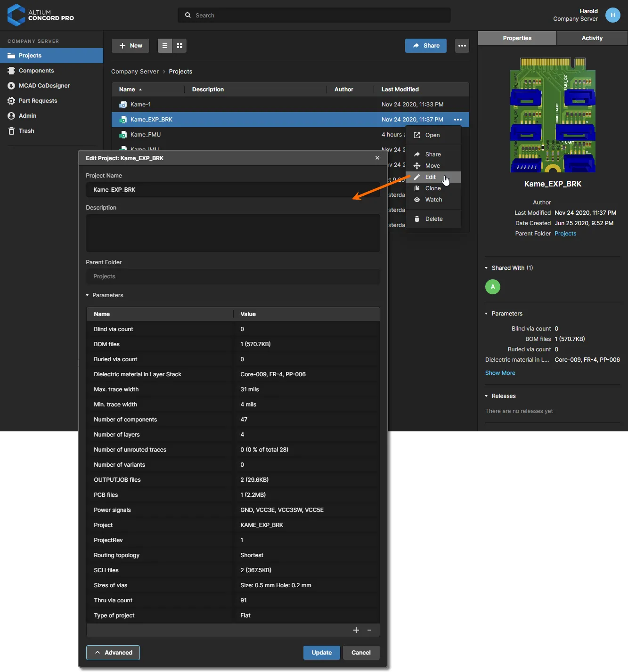Click the Description text area
Viewport: 628px width, 672px height.
tap(233, 233)
